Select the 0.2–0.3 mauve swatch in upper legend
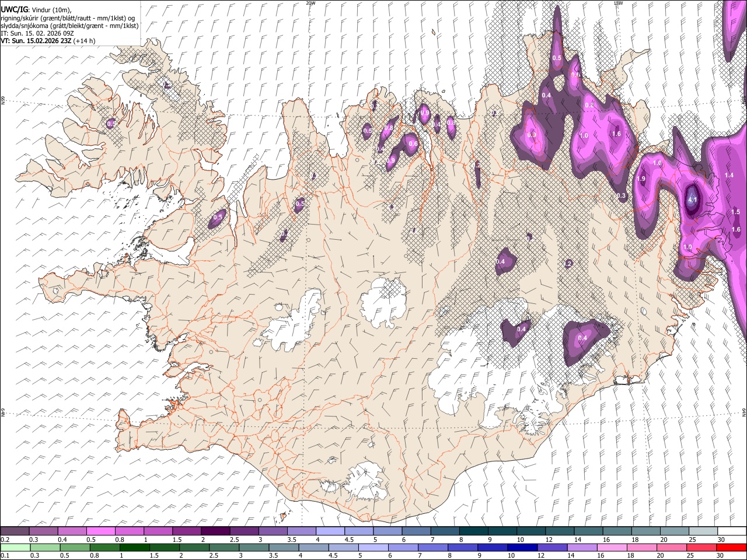Screen dimensions: 747x560 tap(15, 531)
